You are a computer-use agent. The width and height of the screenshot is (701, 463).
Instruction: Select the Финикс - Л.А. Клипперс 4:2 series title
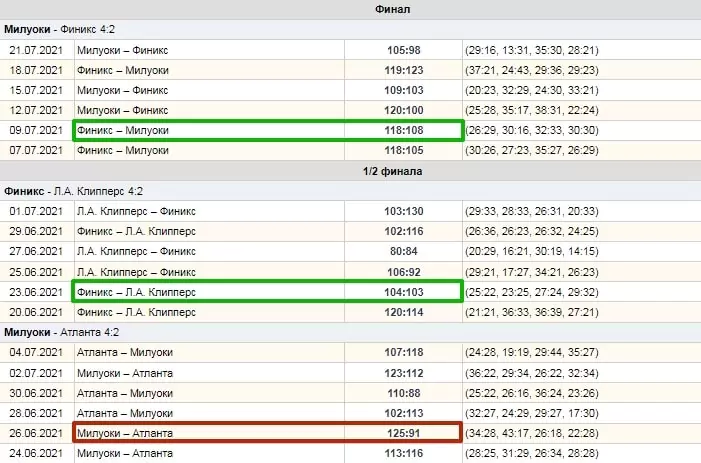73,191
